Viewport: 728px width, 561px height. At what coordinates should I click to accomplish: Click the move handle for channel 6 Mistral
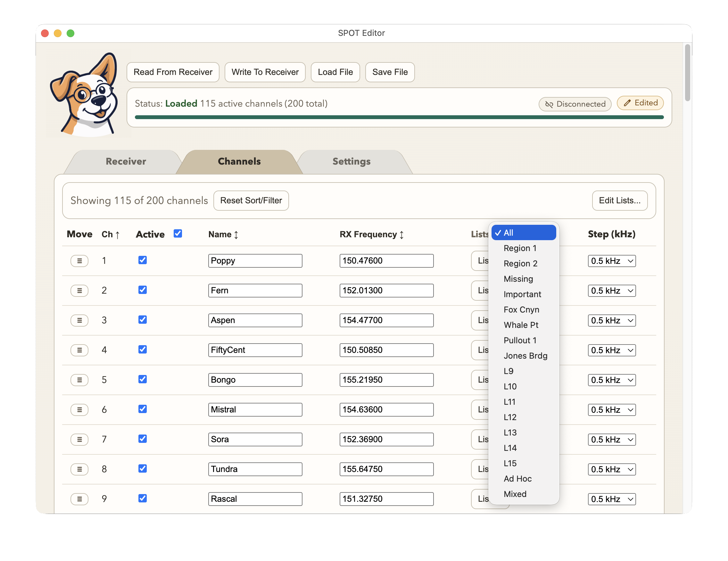coord(79,410)
